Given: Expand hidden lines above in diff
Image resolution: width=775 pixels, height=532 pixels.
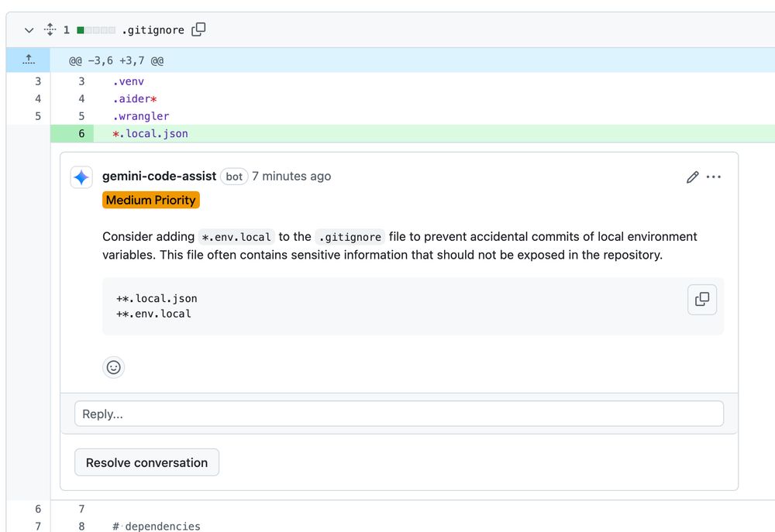Looking at the screenshot, I should 29,60.
